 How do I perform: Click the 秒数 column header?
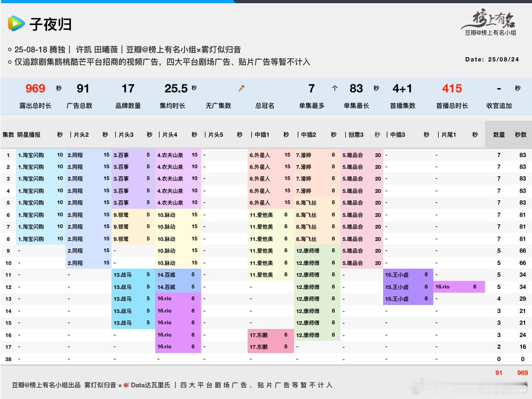point(520,135)
